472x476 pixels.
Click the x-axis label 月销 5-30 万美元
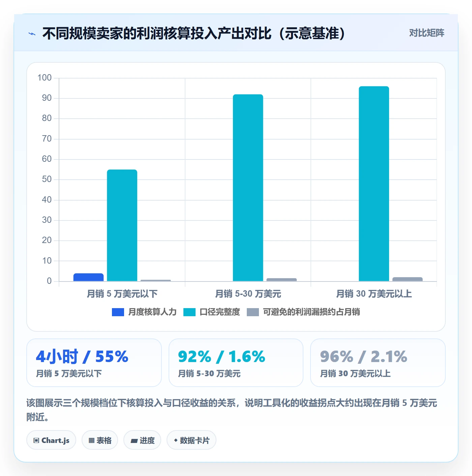pyautogui.click(x=248, y=294)
